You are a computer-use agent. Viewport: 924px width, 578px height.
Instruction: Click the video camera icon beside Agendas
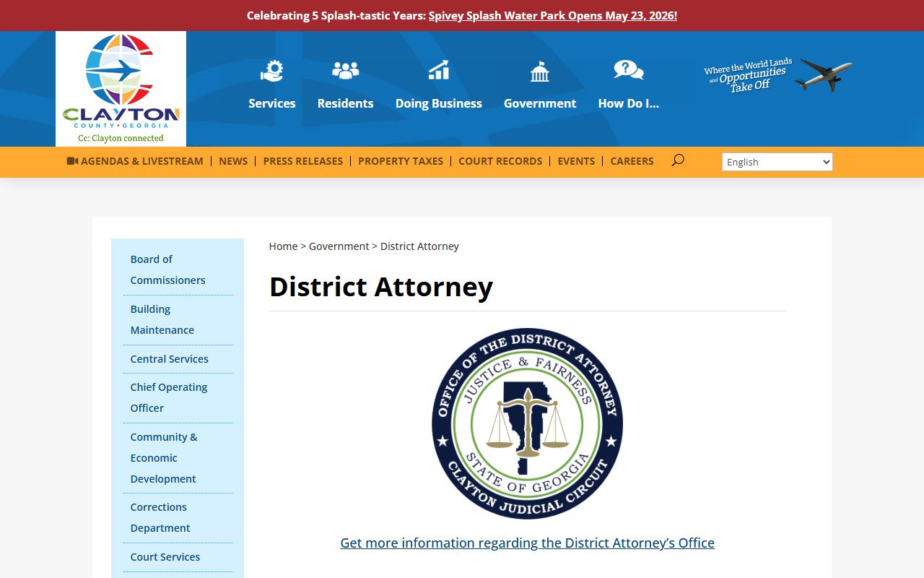pyautogui.click(x=72, y=161)
